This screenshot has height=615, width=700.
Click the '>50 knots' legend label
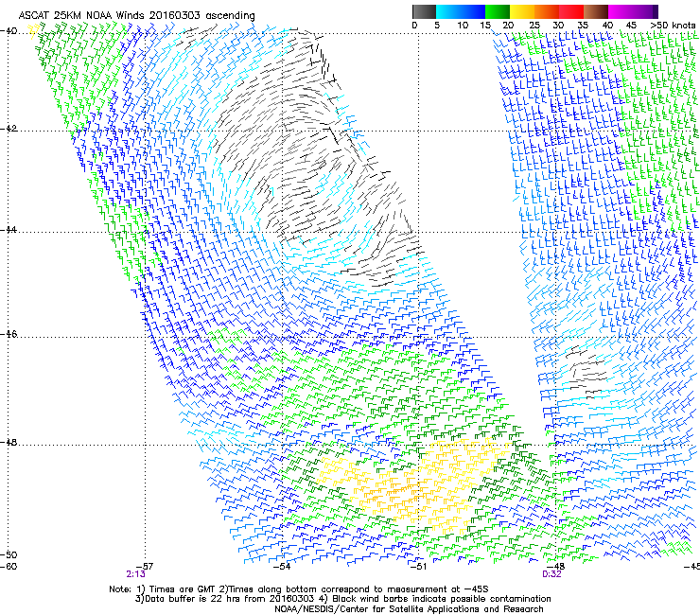673,25
